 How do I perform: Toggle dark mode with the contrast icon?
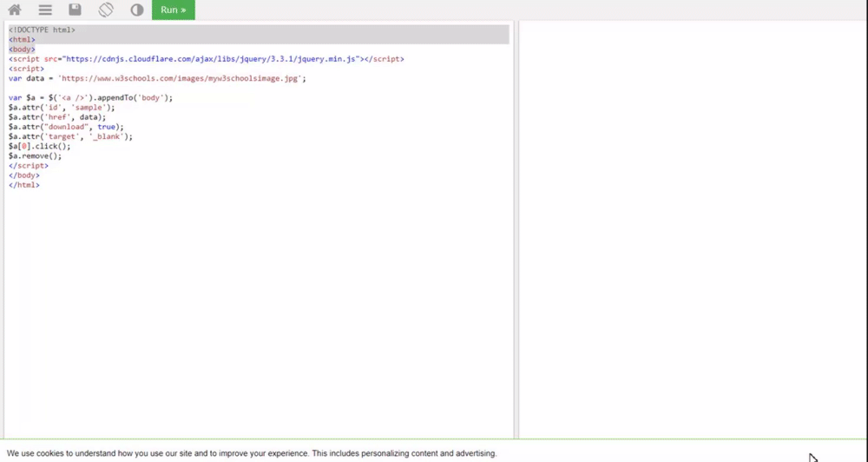tap(137, 10)
